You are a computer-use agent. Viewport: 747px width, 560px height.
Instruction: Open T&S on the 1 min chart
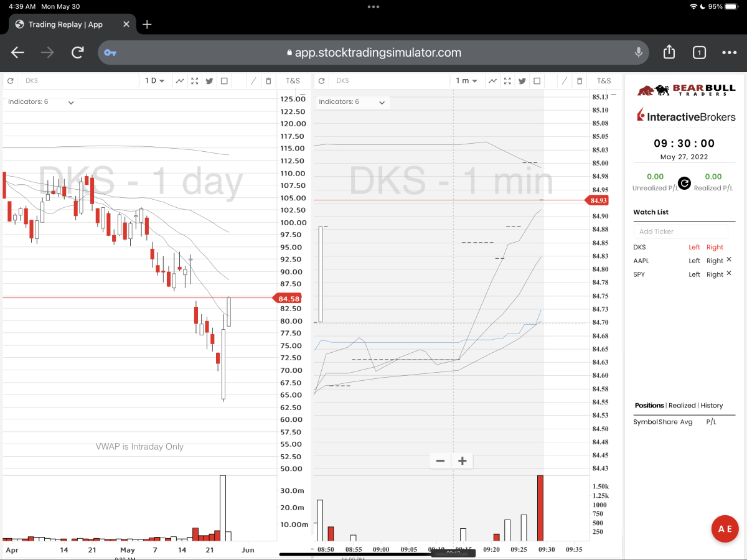604,81
